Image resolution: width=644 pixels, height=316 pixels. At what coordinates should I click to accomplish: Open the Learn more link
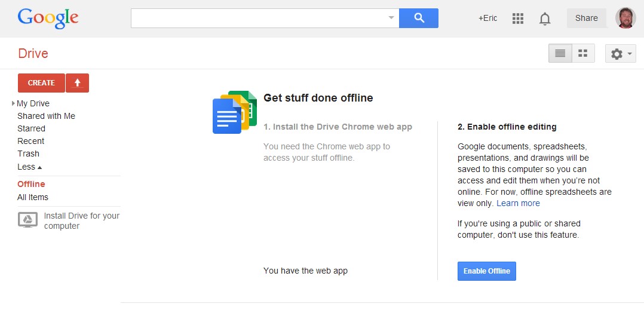518,203
